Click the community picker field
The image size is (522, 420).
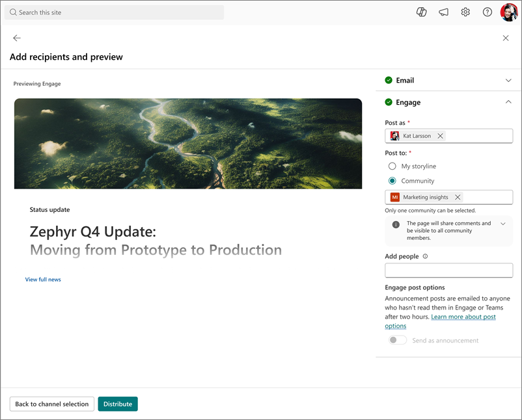pyautogui.click(x=448, y=197)
